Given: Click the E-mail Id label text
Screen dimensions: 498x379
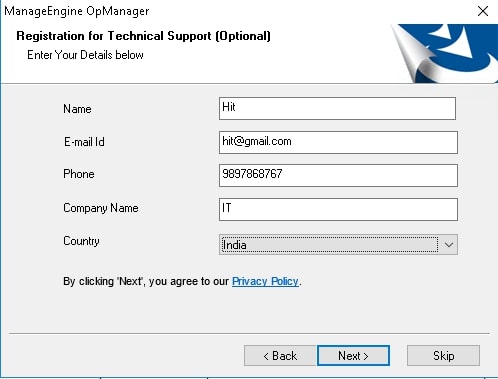Looking at the screenshot, I should tap(84, 142).
